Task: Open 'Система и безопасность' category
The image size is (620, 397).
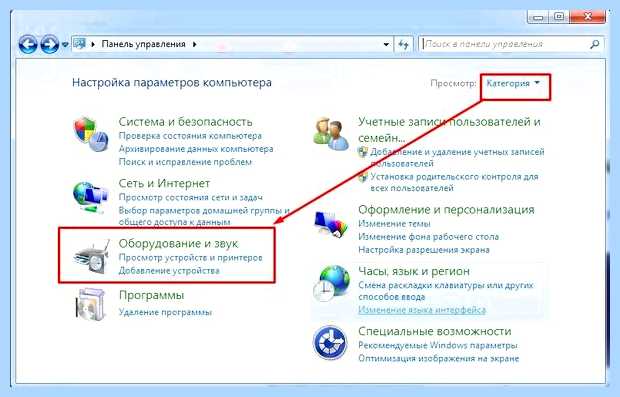Action: [x=185, y=122]
